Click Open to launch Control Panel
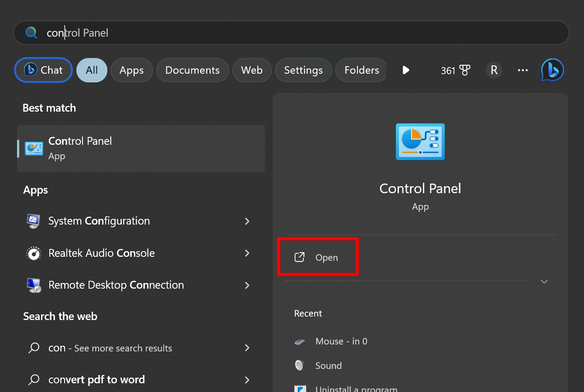The image size is (584, 392). click(x=318, y=257)
